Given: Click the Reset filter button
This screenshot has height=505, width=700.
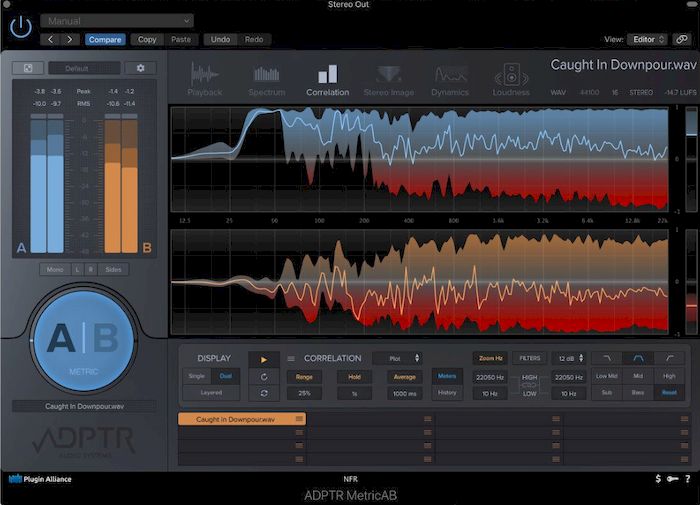Looking at the screenshot, I should click(x=669, y=392).
